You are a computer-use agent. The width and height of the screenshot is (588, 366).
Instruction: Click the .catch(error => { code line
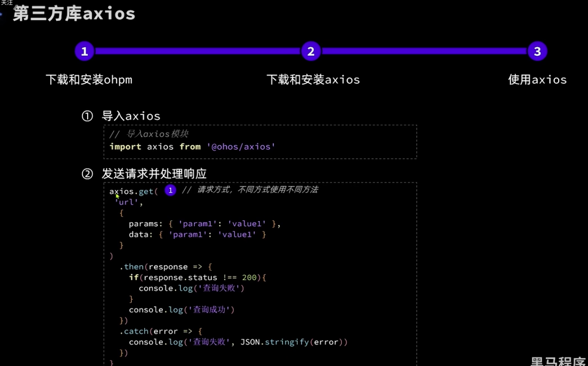click(161, 331)
